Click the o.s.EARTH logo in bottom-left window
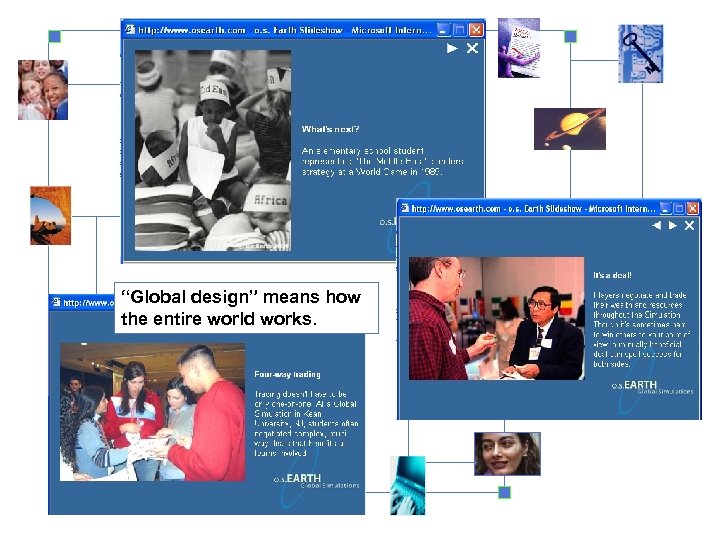720x540 pixels. pos(316,481)
